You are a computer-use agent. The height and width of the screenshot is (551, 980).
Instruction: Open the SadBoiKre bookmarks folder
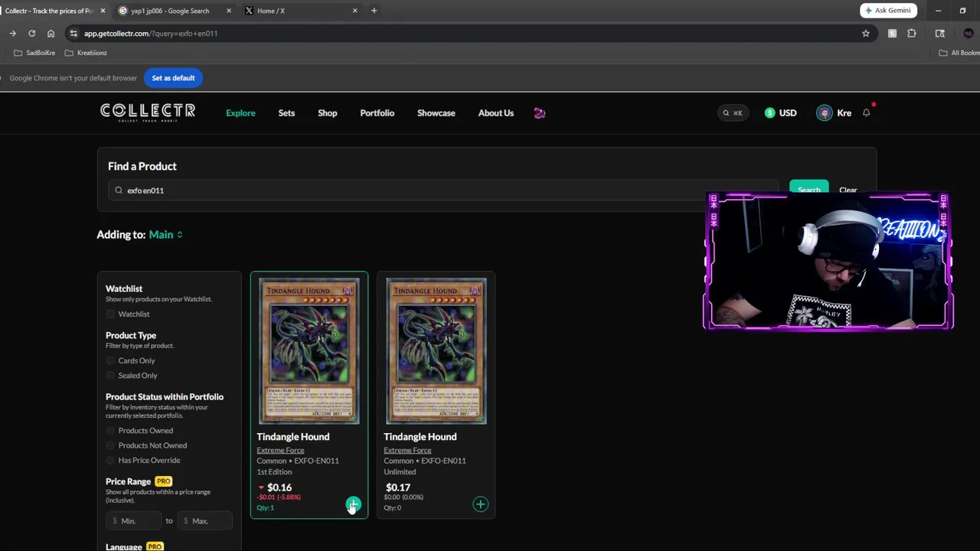(34, 53)
